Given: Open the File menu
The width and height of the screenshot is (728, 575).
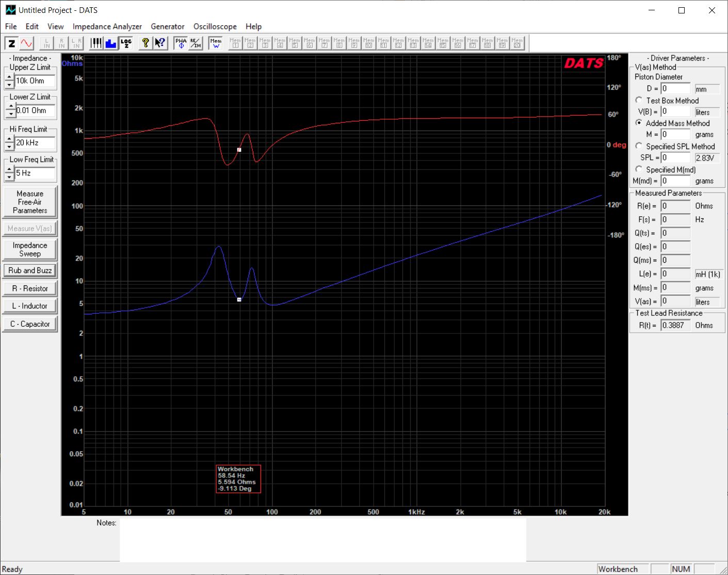Looking at the screenshot, I should click(11, 26).
